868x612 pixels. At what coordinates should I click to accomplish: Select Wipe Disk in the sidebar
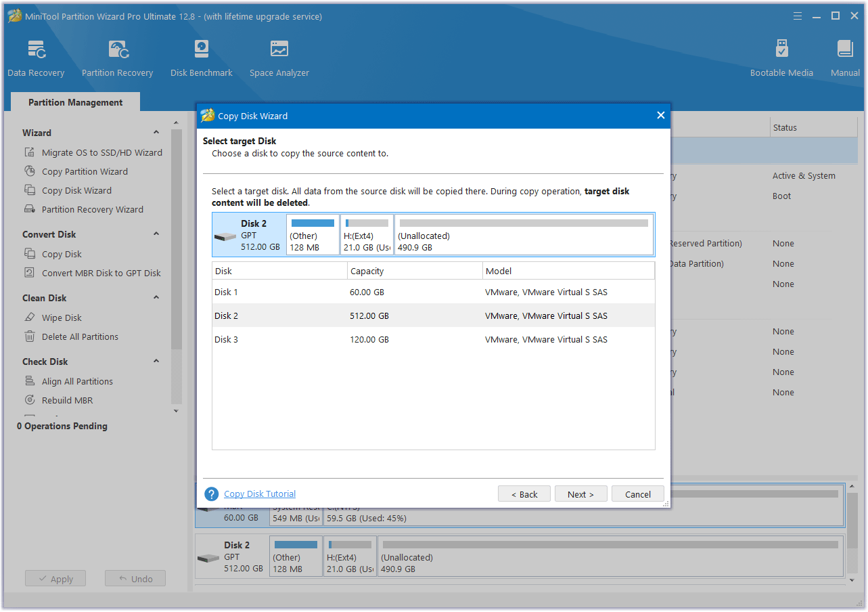(x=62, y=318)
